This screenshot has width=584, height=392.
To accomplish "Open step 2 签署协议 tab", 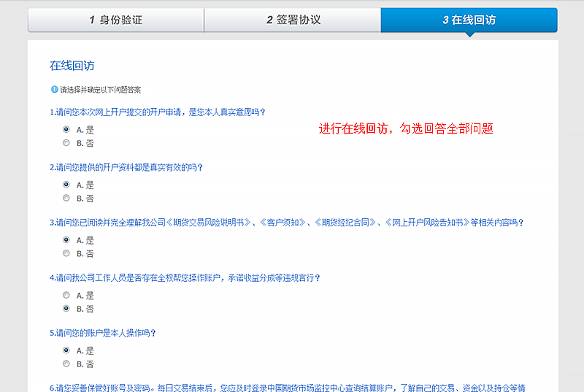I will click(293, 20).
